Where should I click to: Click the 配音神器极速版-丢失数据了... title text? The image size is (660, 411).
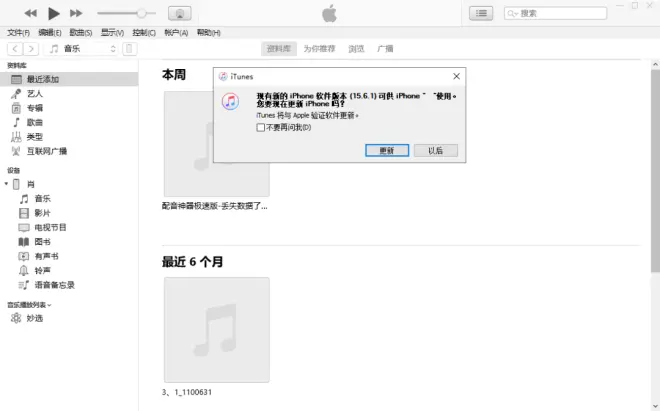click(215, 206)
